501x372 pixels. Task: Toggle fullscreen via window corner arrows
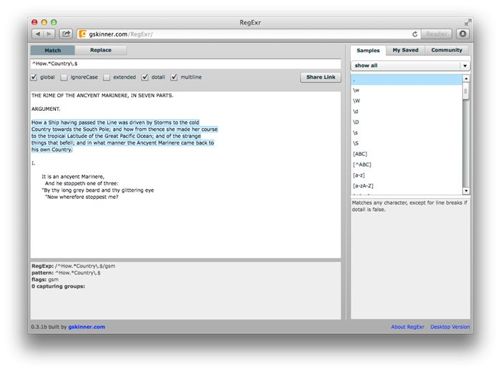[468, 22]
